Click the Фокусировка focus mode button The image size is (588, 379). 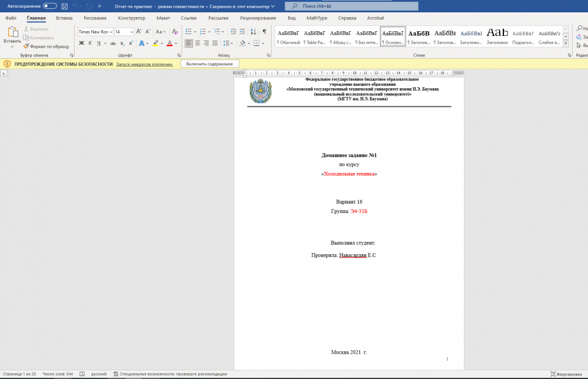point(566,374)
